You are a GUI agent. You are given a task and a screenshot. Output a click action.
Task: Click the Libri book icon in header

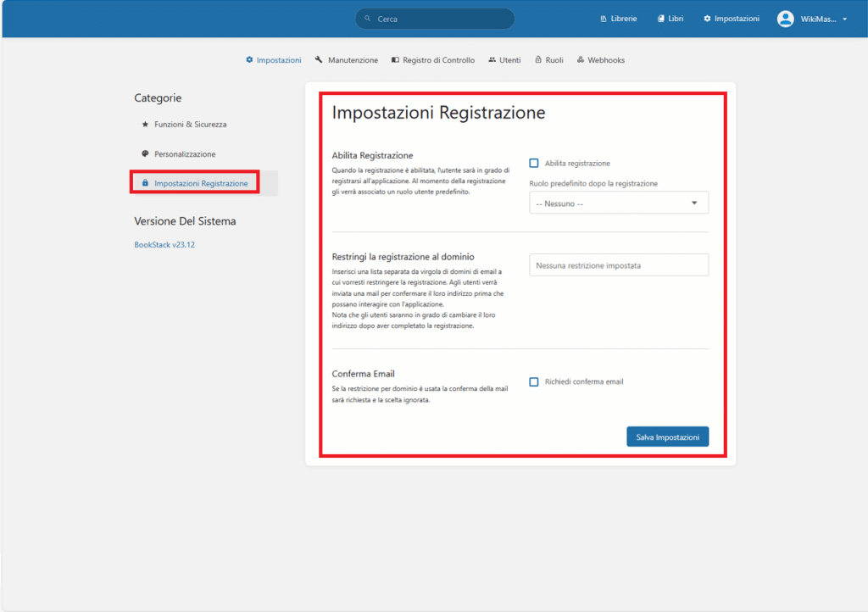(x=660, y=19)
